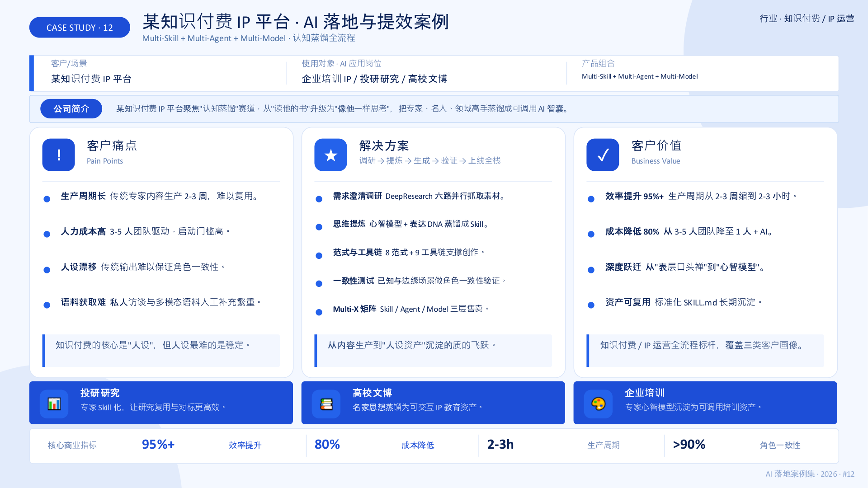Click the 成本降低 80% bullet line
Image resolution: width=868 pixels, height=488 pixels.
(x=690, y=231)
